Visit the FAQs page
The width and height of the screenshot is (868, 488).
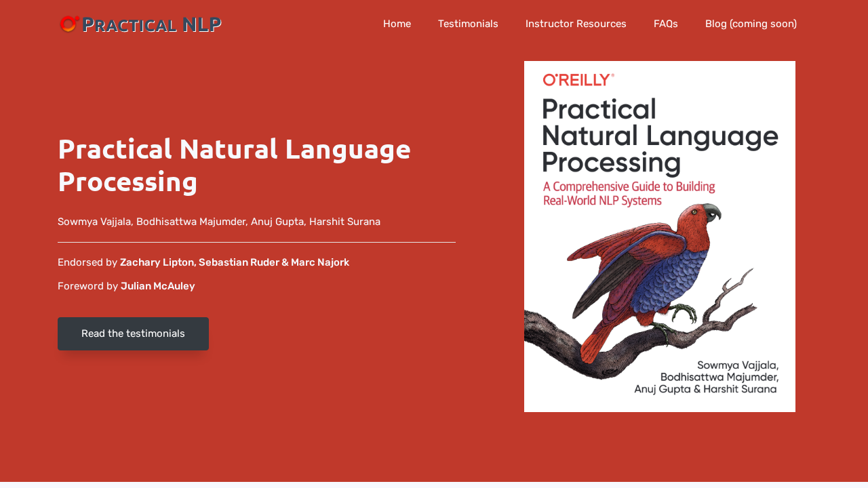click(x=666, y=22)
